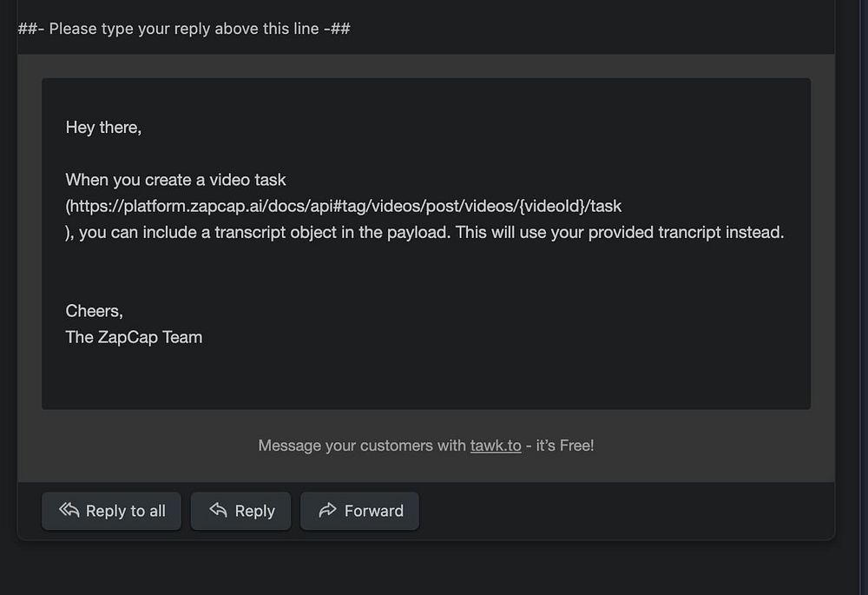Click the "Message your customers with" footer text
This screenshot has width=868, height=595.
click(x=362, y=446)
